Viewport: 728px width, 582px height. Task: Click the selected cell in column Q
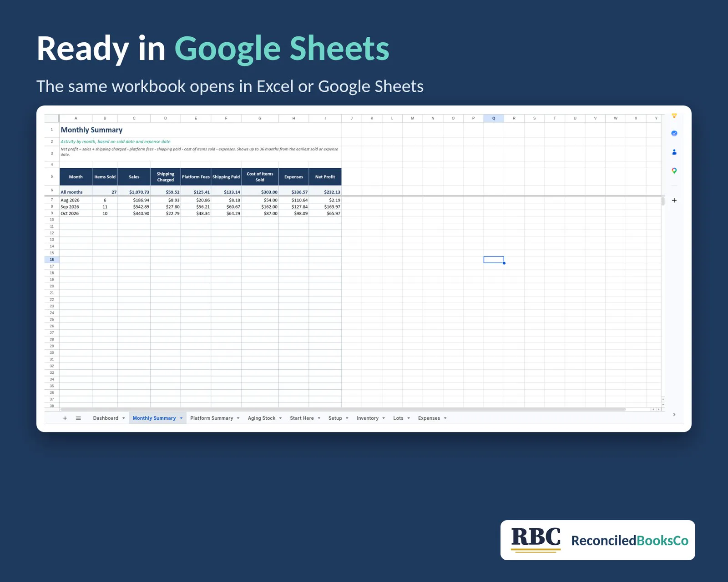pos(494,260)
